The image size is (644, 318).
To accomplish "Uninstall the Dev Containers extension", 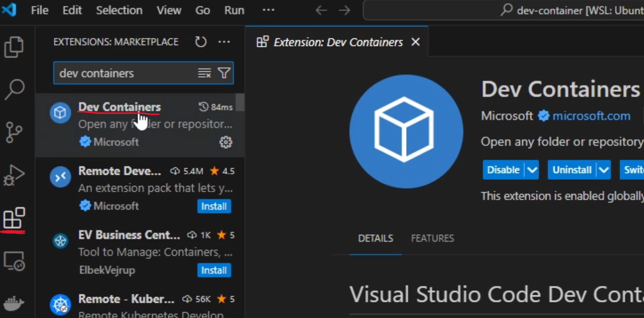I will (x=572, y=170).
